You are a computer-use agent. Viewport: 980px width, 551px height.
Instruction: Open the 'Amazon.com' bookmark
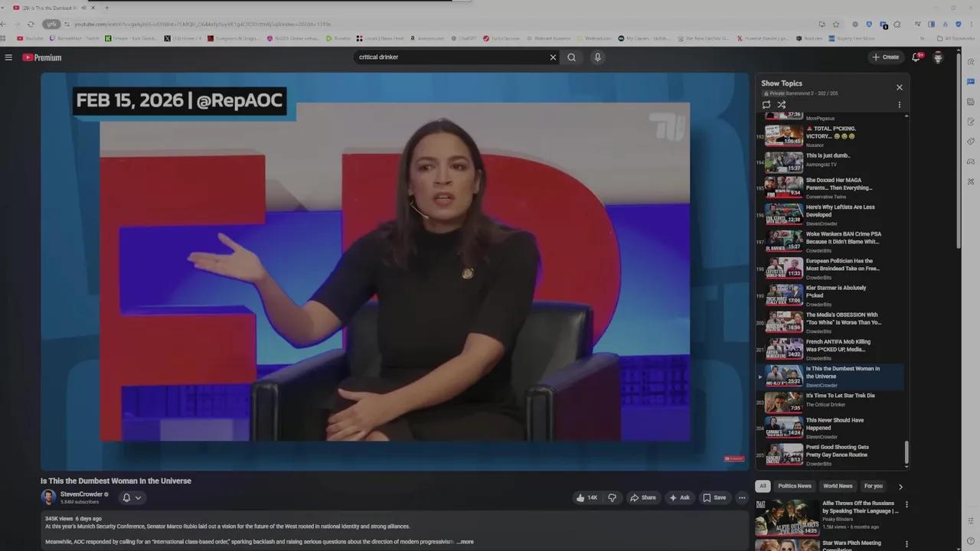426,38
